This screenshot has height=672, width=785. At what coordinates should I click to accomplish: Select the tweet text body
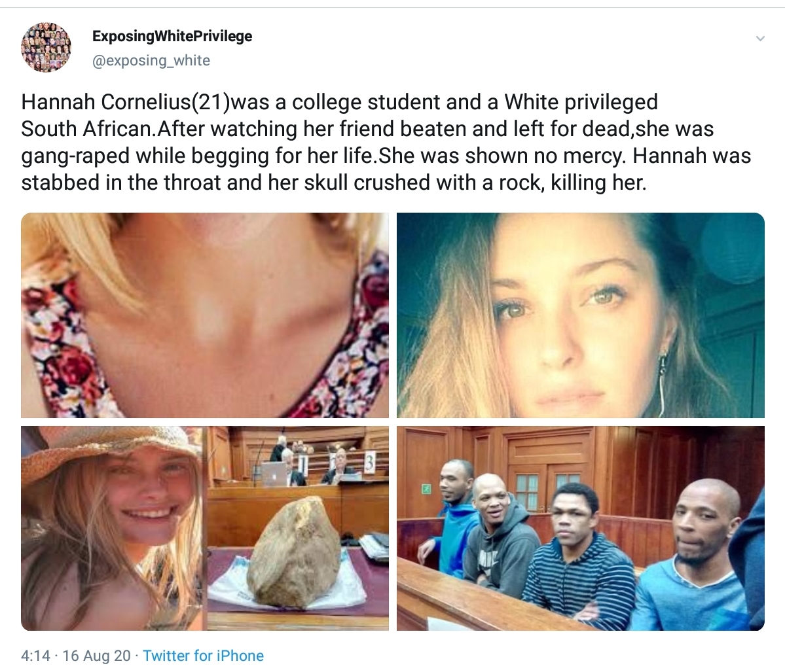click(x=386, y=142)
